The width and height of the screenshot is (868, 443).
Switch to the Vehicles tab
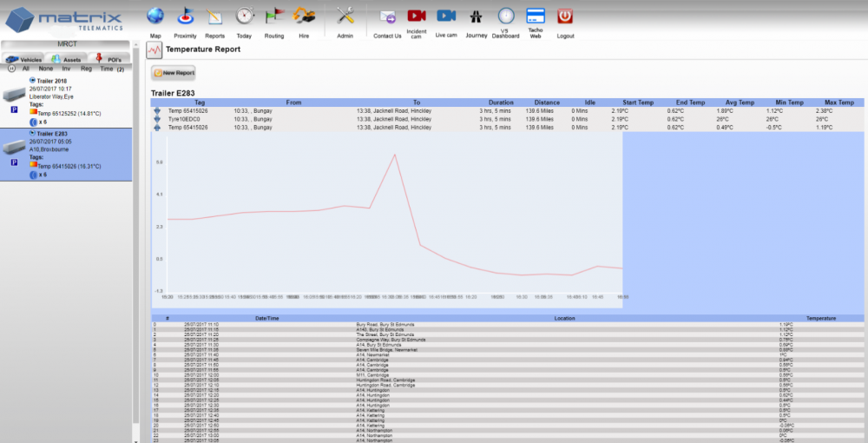(x=24, y=59)
